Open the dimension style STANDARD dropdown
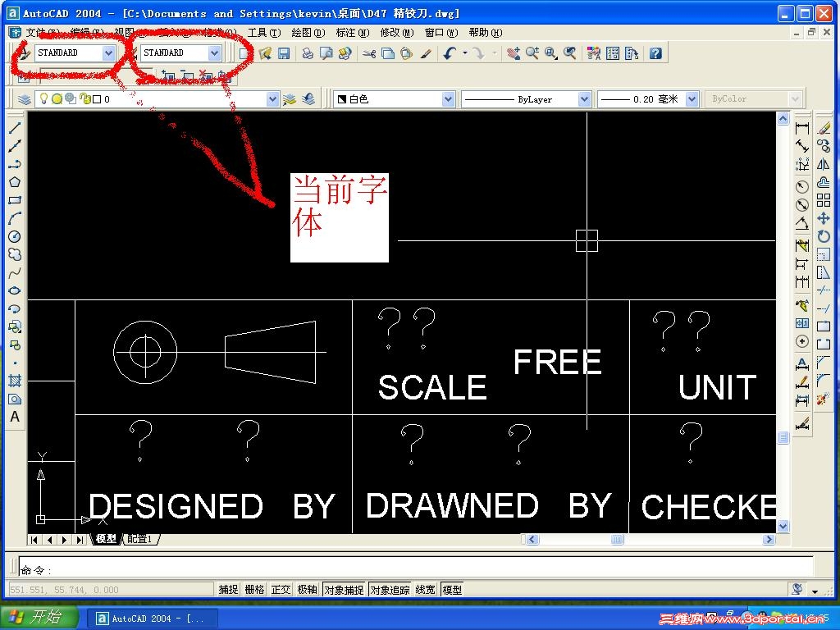Screen dimensions: 840x630 214,52
